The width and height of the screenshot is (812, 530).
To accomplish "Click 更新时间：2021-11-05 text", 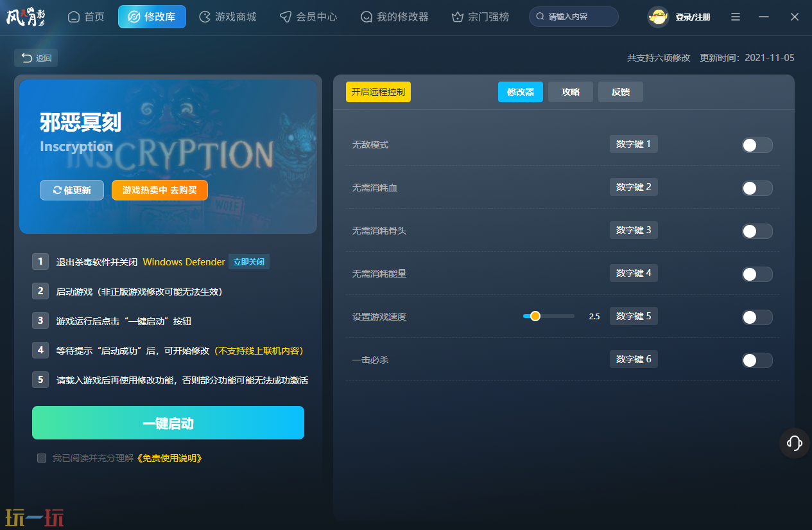I will click(747, 58).
